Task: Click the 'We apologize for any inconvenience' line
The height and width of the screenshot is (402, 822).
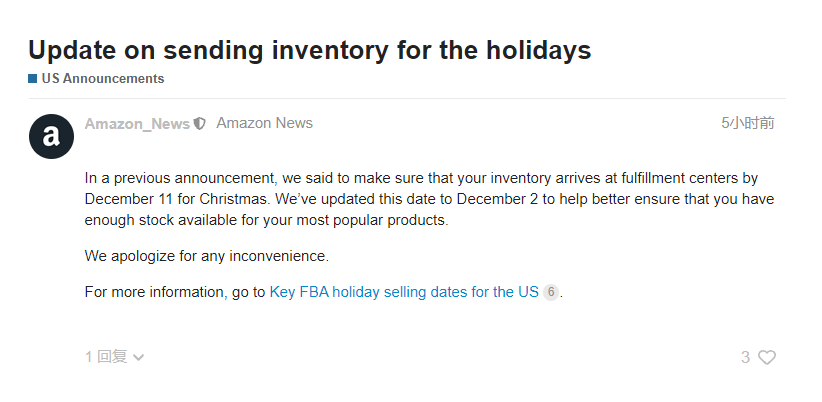Action: pos(206,256)
